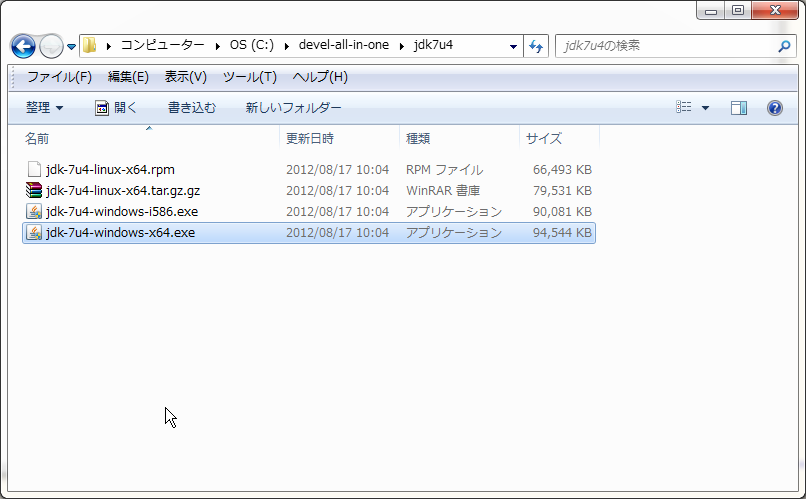Minimize the Explorer window
This screenshot has height=499, width=806.
click(x=711, y=10)
